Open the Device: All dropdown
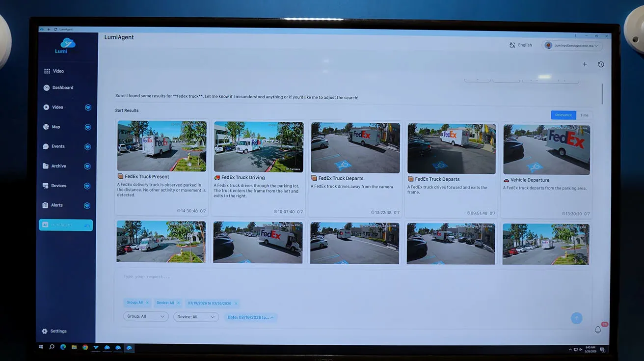The width and height of the screenshot is (644, 361). pyautogui.click(x=196, y=317)
